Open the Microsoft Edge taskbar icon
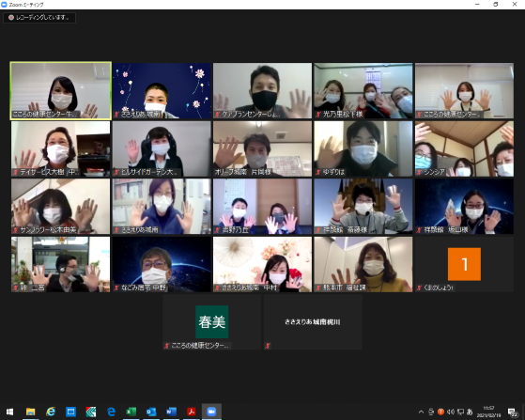The image size is (525, 420). (111, 412)
